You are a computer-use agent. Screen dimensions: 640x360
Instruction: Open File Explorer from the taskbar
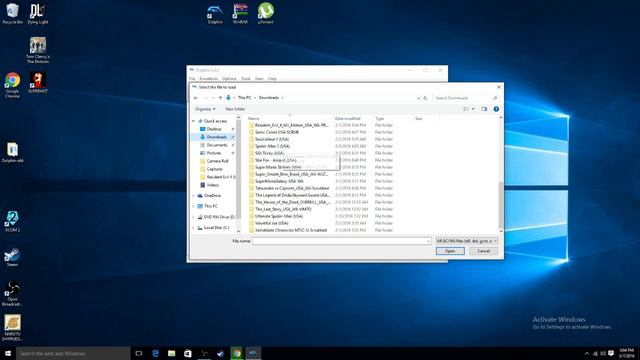[171, 353]
